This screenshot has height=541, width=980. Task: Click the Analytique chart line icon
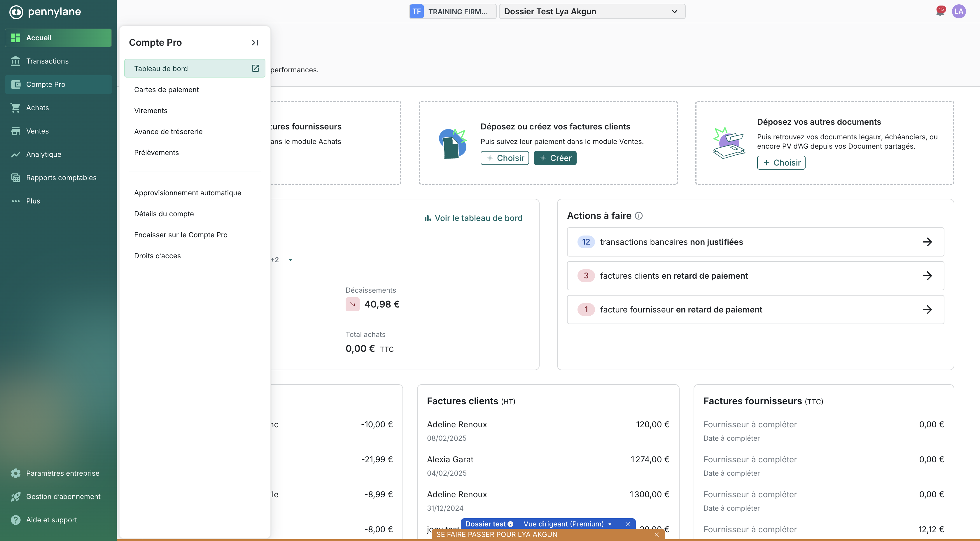tap(15, 154)
